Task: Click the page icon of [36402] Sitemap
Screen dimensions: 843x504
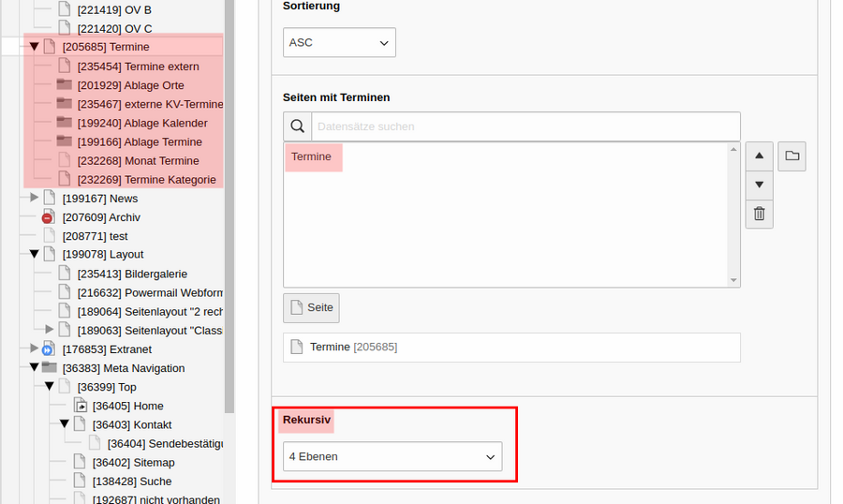Action: [80, 462]
